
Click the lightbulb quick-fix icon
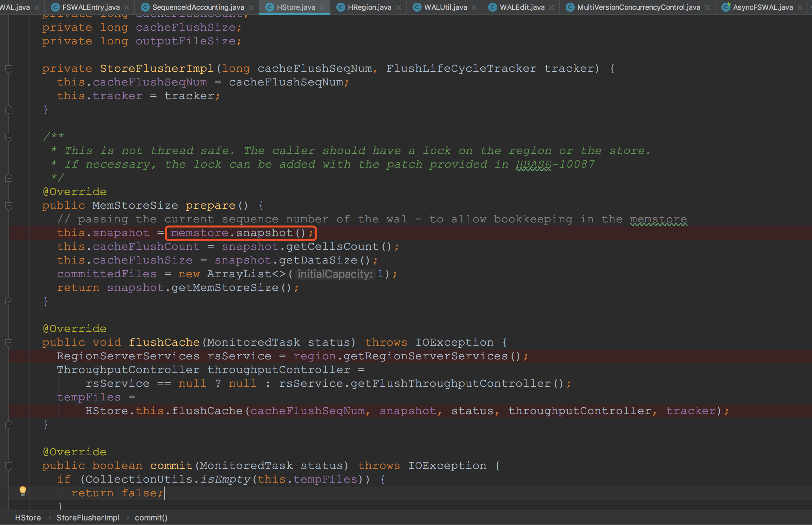(x=22, y=490)
